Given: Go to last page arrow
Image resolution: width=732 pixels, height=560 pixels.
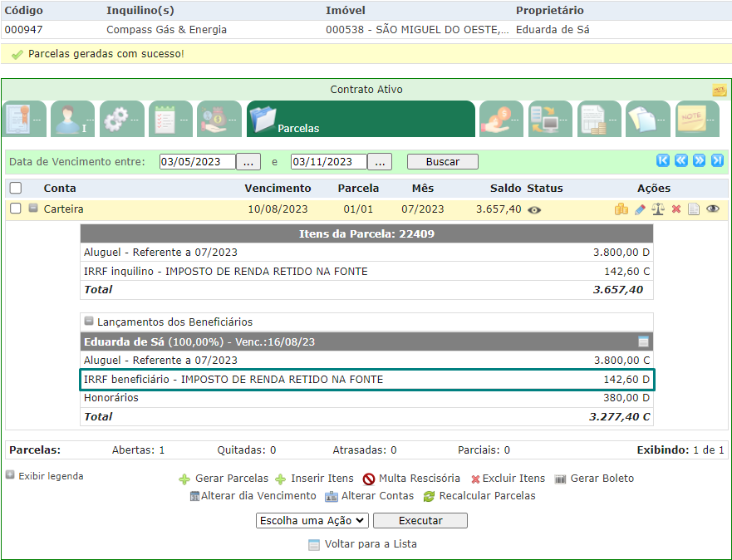Looking at the screenshot, I should pos(717,160).
